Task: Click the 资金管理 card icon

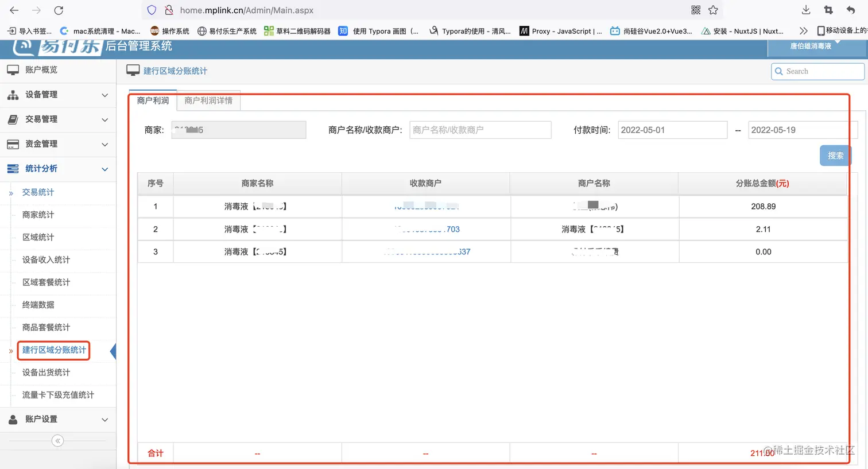Action: [13, 144]
